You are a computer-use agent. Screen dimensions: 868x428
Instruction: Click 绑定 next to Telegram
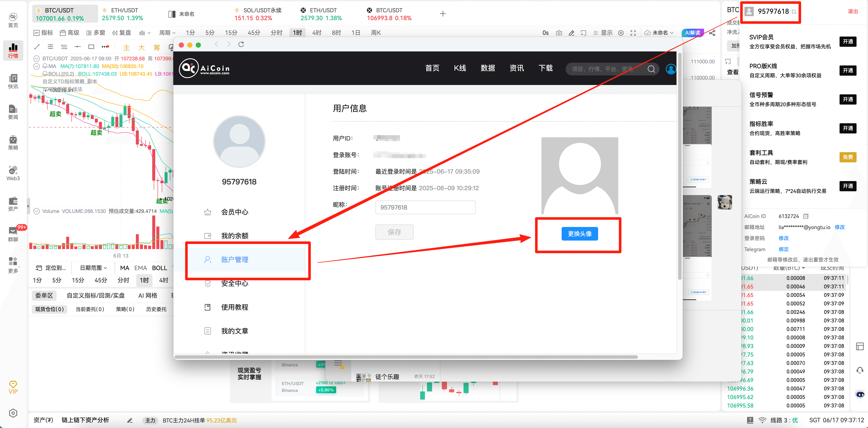pyautogui.click(x=783, y=249)
